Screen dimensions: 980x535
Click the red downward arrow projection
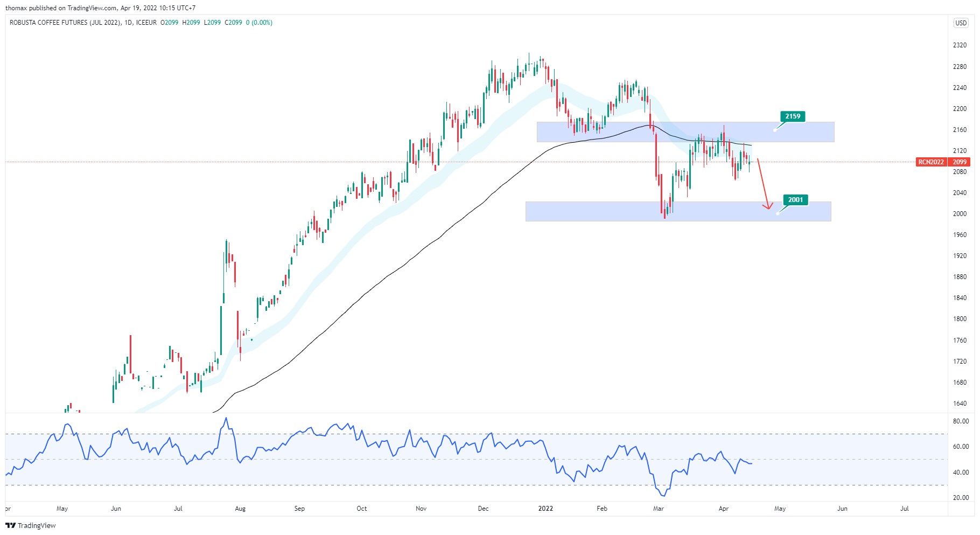point(762,183)
